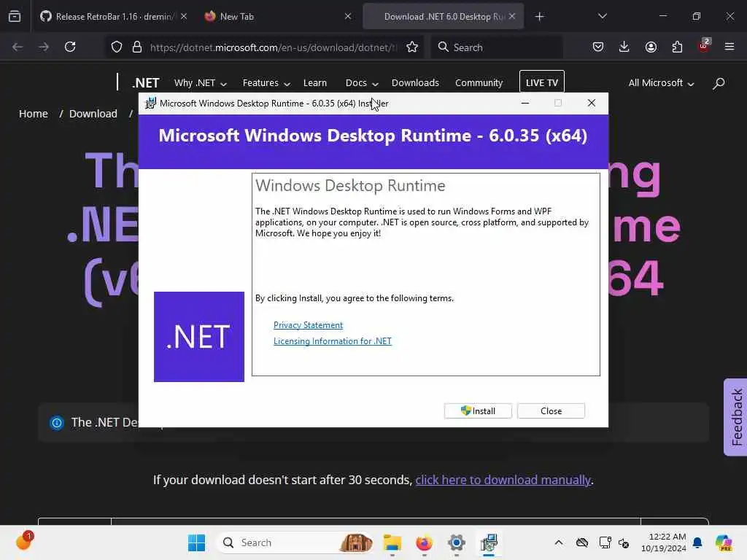Screen dimensions: 747x560
Task: Close the New Tab tab
Action: coord(348,16)
